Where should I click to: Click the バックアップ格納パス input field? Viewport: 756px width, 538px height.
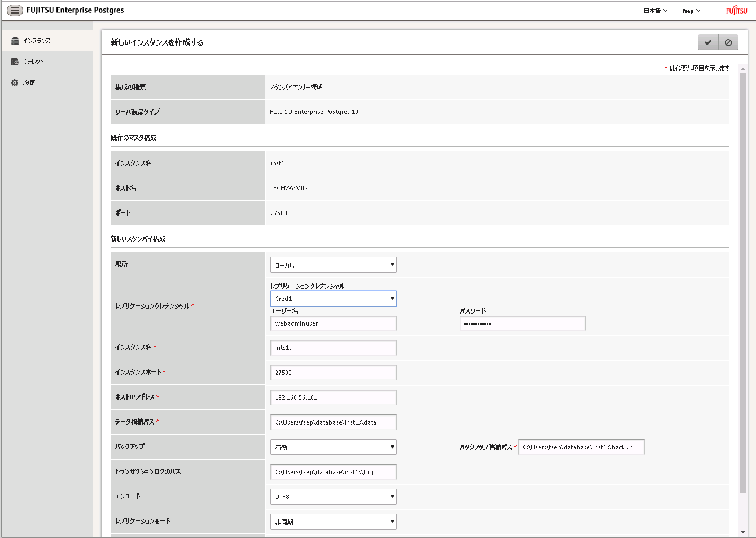coord(582,447)
